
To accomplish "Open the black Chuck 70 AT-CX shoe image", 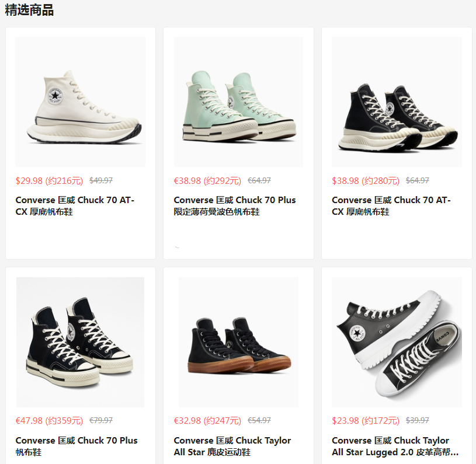I will pos(397,102).
